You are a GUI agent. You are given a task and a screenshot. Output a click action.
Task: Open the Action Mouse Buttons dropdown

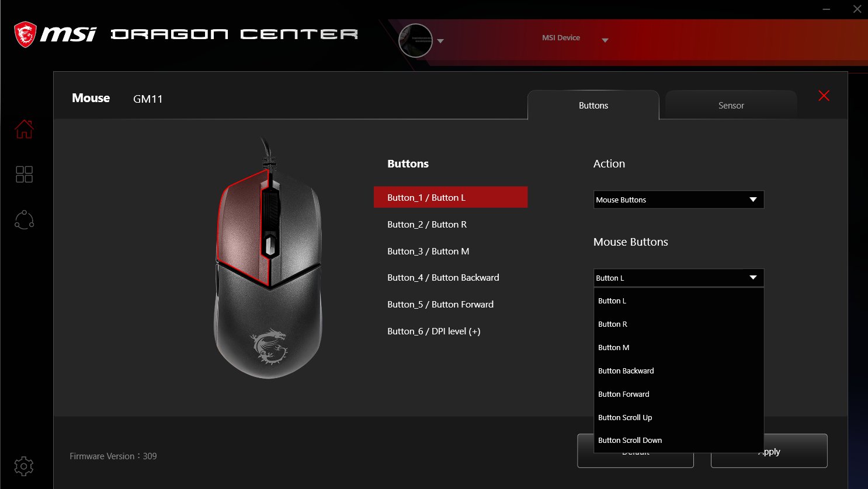(679, 200)
